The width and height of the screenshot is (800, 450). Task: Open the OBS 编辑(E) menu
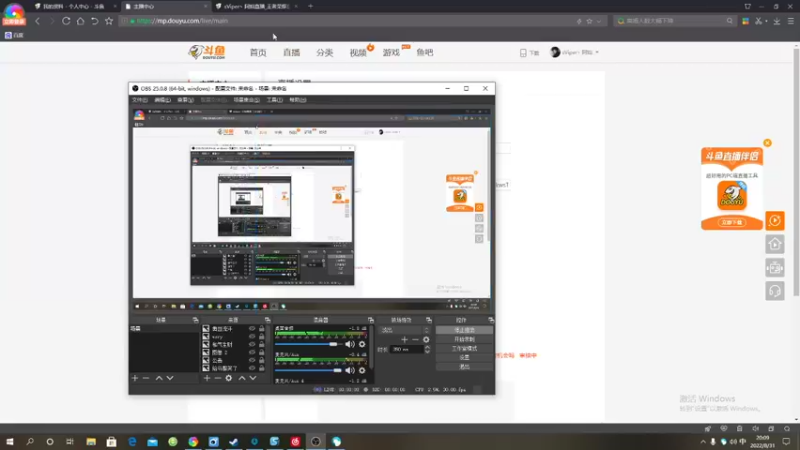[163, 100]
